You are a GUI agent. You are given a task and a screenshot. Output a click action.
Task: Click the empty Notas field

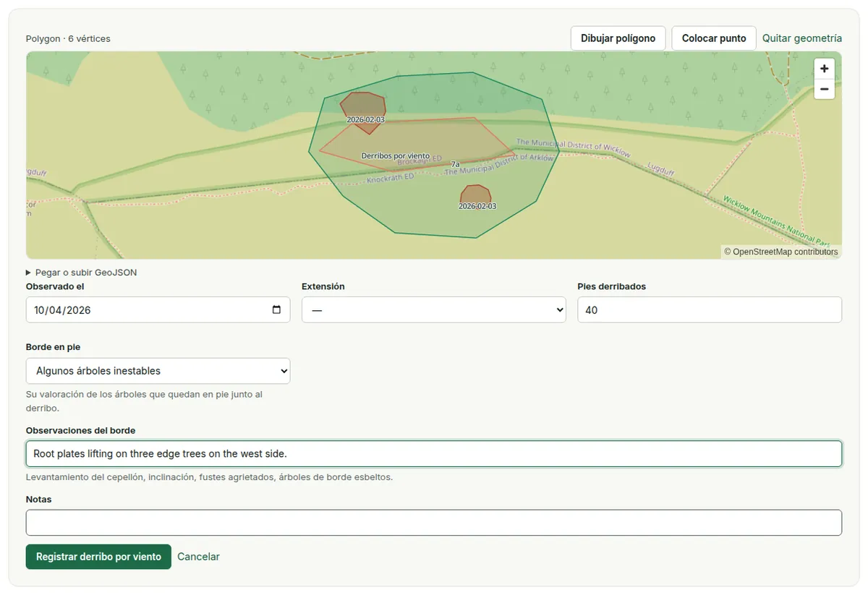click(434, 523)
